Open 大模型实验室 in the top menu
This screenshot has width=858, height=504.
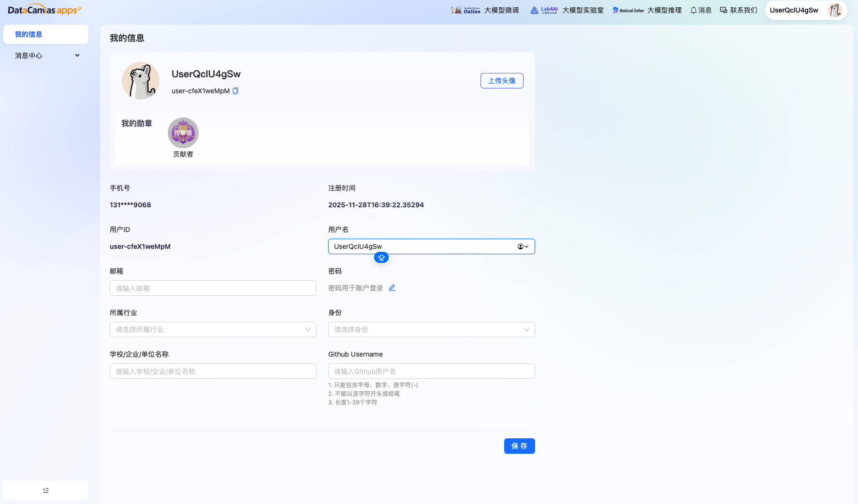[583, 10]
